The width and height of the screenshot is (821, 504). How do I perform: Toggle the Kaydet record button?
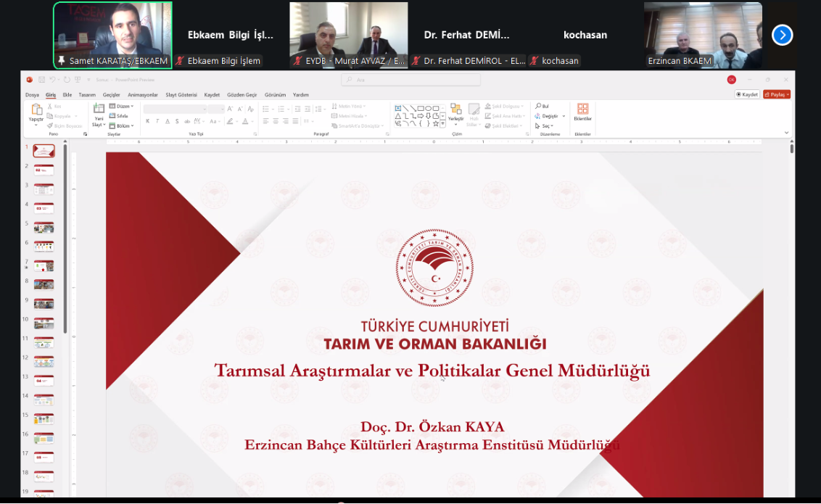[747, 94]
